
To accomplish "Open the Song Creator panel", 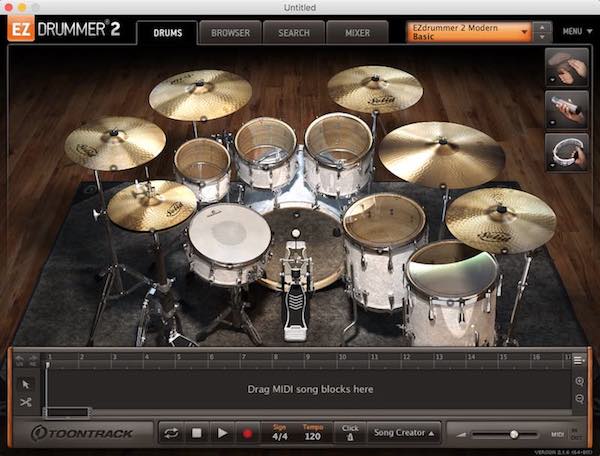I will click(404, 433).
